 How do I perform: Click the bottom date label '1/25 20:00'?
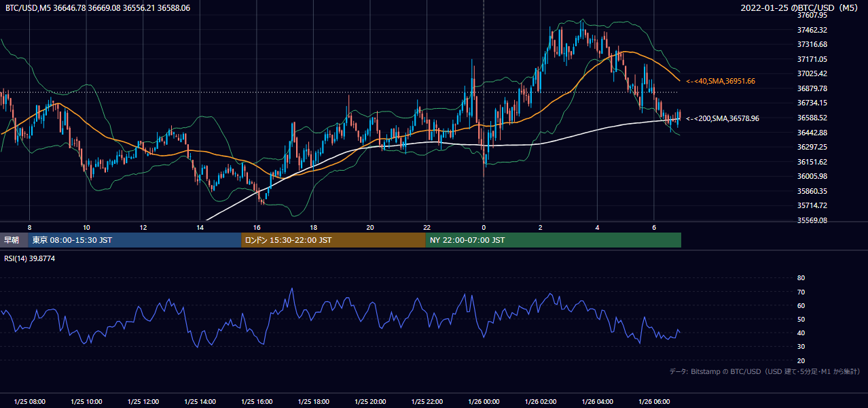pos(370,402)
